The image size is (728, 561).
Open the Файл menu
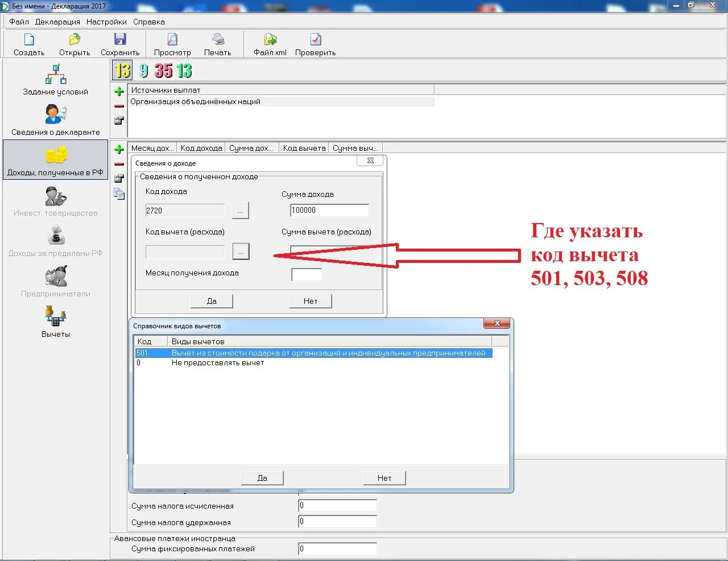[x=19, y=22]
